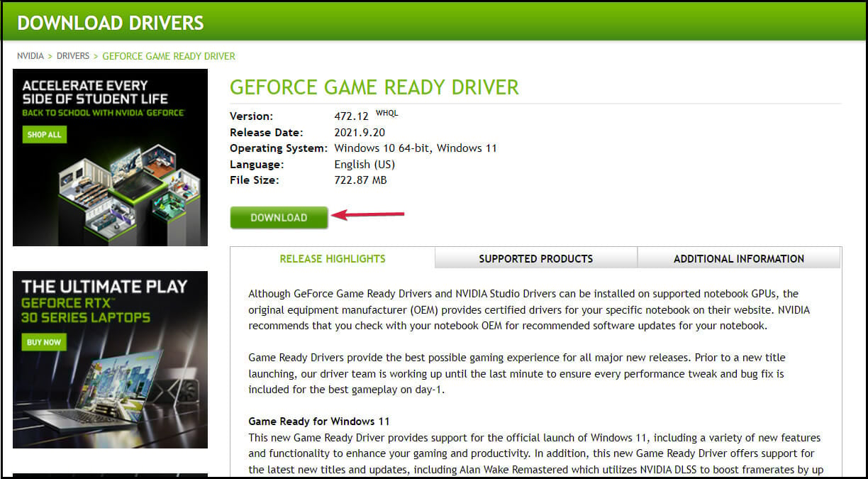
Task: Click the green DOWNLOAD button
Action: pyautogui.click(x=278, y=217)
